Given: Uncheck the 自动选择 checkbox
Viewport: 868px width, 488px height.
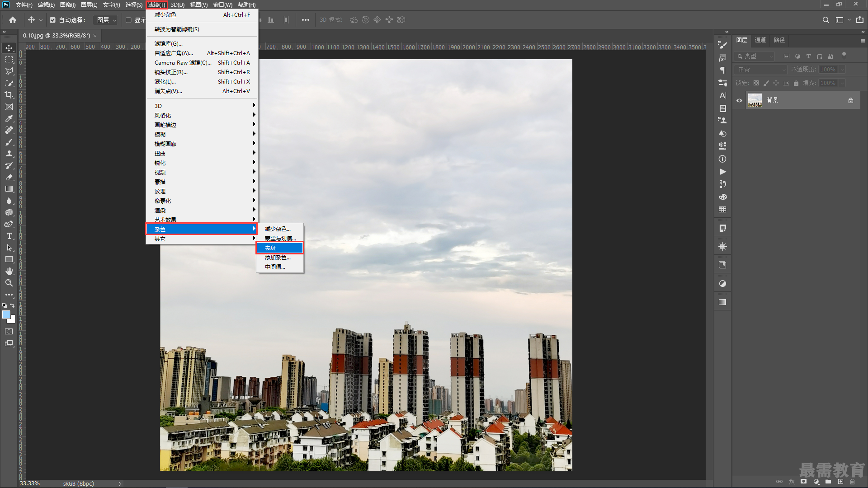Looking at the screenshot, I should coord(52,20).
